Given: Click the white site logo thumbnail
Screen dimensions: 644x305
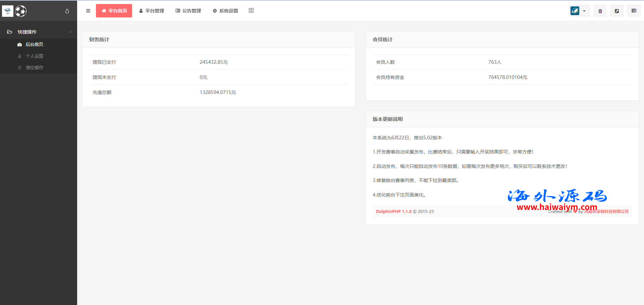Looking at the screenshot, I should (8, 11).
